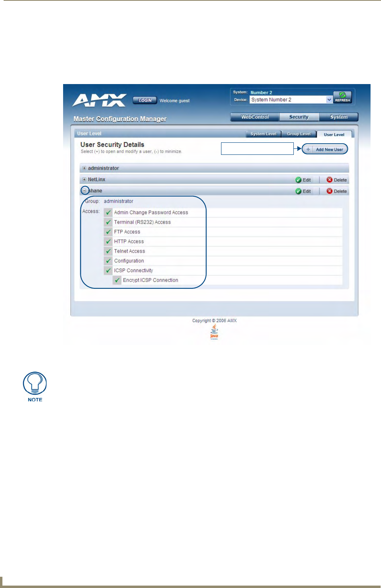Click Telnet Access label
Viewport: 381px width, 588px height.
[x=129, y=251]
